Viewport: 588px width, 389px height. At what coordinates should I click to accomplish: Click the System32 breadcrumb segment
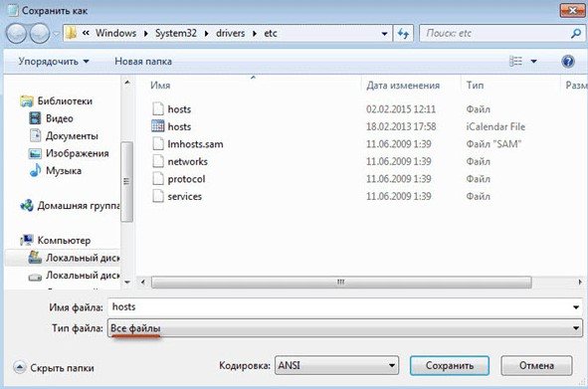tap(176, 34)
